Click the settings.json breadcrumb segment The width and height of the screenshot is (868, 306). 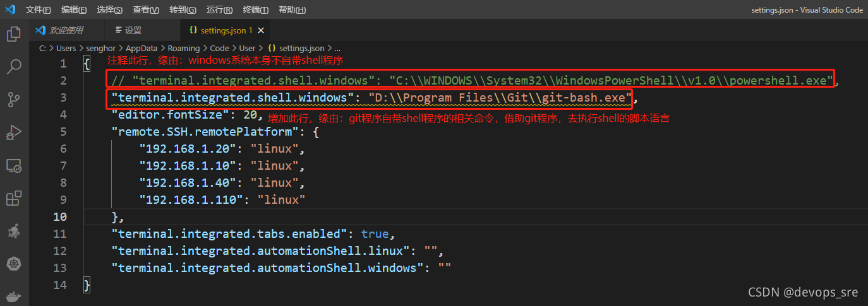296,48
